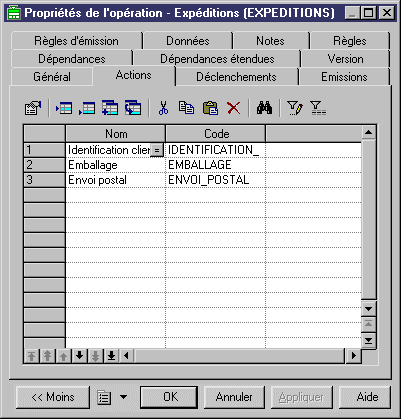Switch to the Déclenchements tab
Screen dimensions: 401x419
236,77
